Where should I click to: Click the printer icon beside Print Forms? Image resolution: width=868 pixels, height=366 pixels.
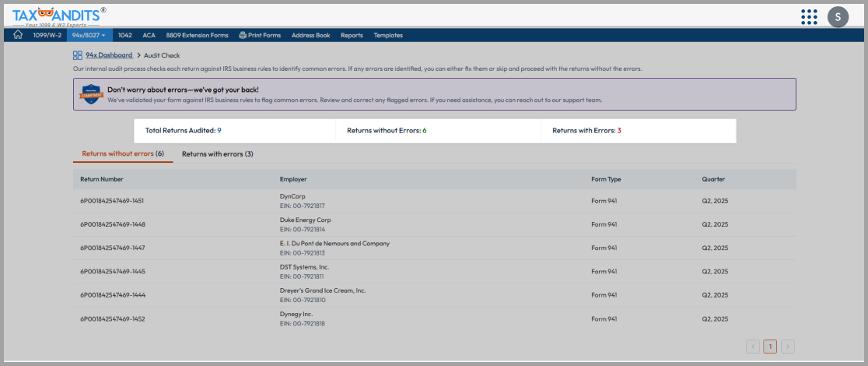(x=243, y=35)
